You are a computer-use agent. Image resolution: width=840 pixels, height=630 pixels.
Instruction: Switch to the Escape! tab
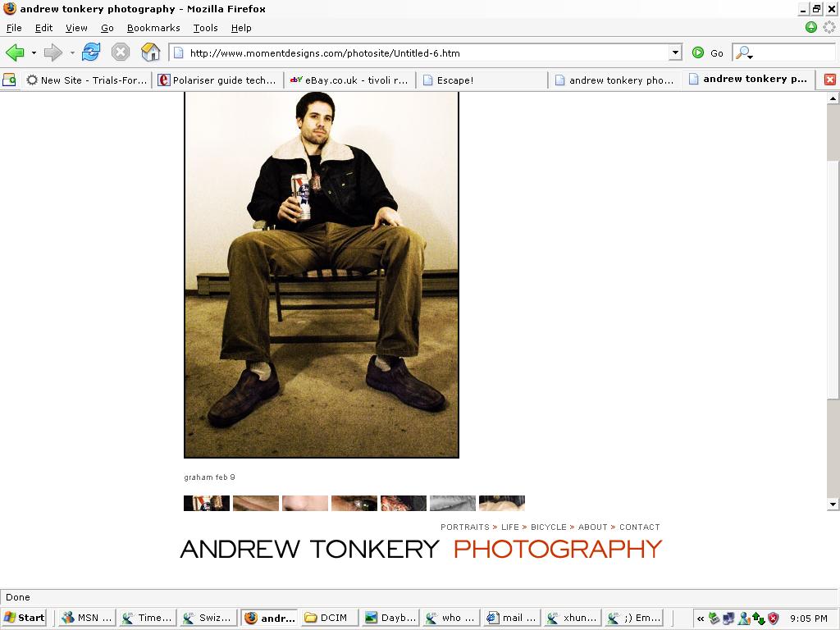click(481, 80)
